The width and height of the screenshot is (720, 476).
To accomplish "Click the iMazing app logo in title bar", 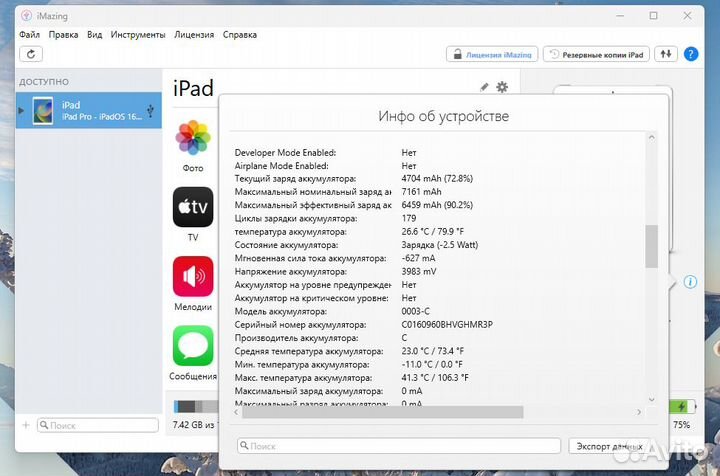I will pyautogui.click(x=26, y=16).
